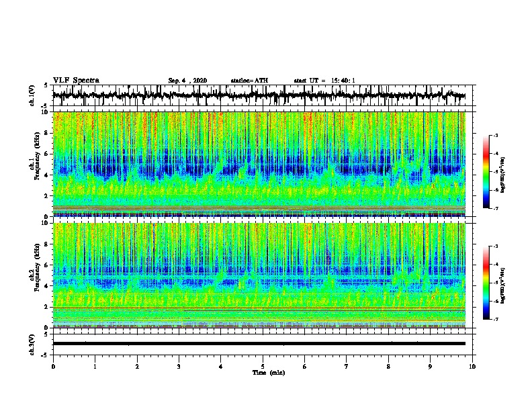
Task: Click the ch.2 frequency tick label '2'
Action: (x=46, y=307)
